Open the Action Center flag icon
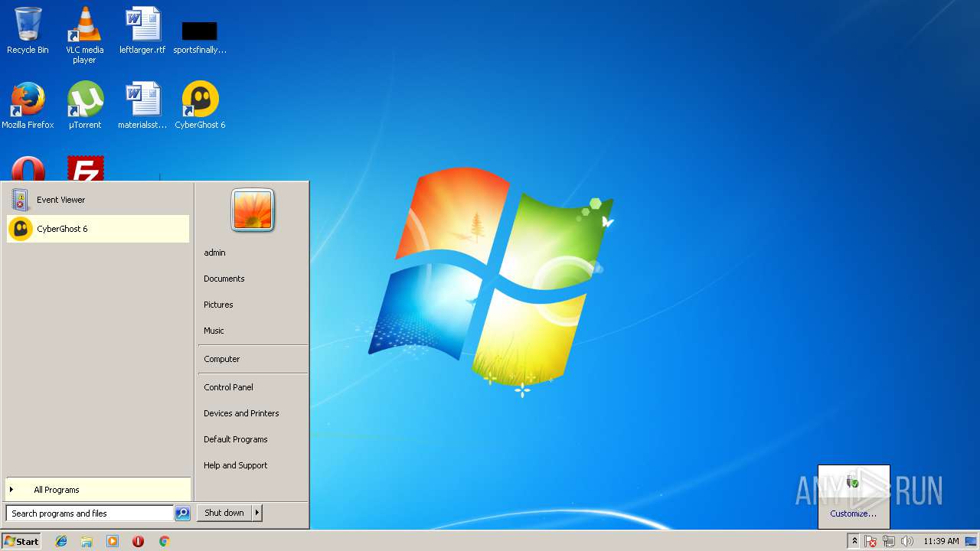Screen dimensions: 980x551 (x=871, y=541)
